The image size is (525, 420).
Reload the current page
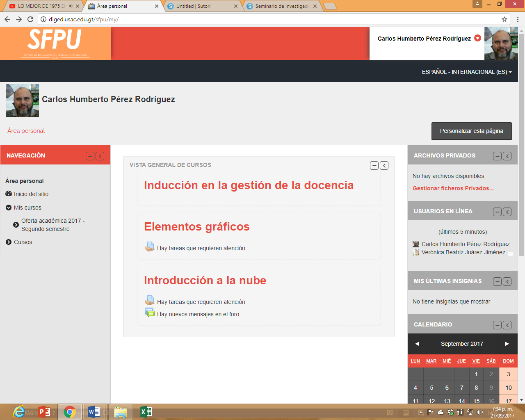pyautogui.click(x=30, y=19)
